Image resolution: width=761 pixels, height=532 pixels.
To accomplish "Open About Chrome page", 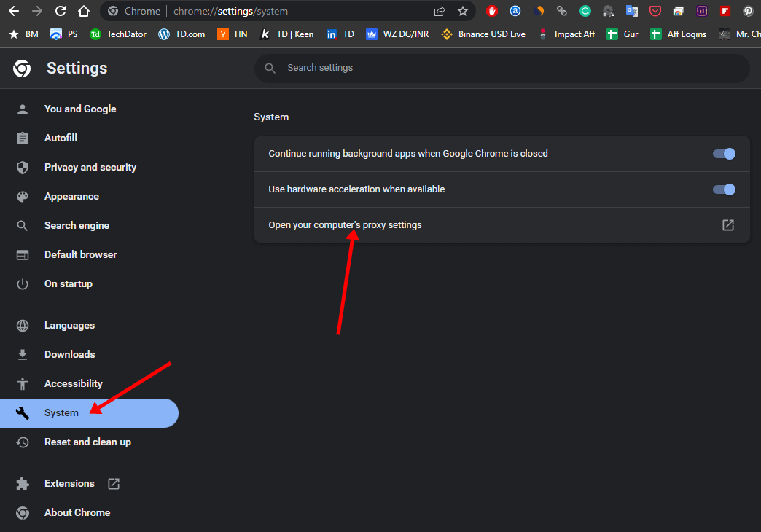I will click(x=90, y=512).
